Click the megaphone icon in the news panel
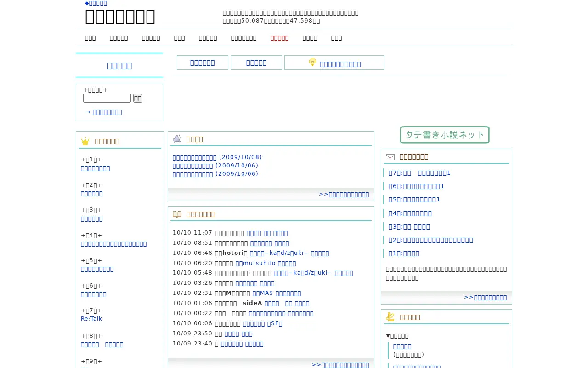 [x=177, y=139]
